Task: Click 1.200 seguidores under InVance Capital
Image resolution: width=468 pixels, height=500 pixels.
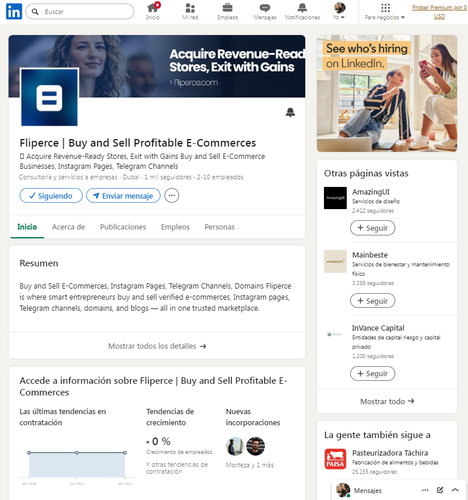Action: (373, 356)
